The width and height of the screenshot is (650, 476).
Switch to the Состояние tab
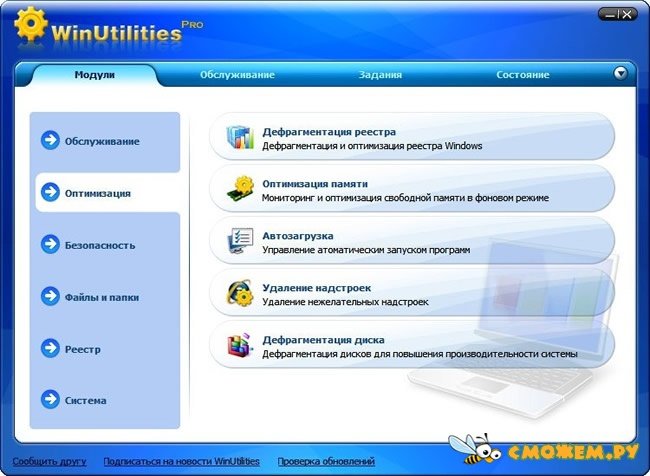(522, 75)
